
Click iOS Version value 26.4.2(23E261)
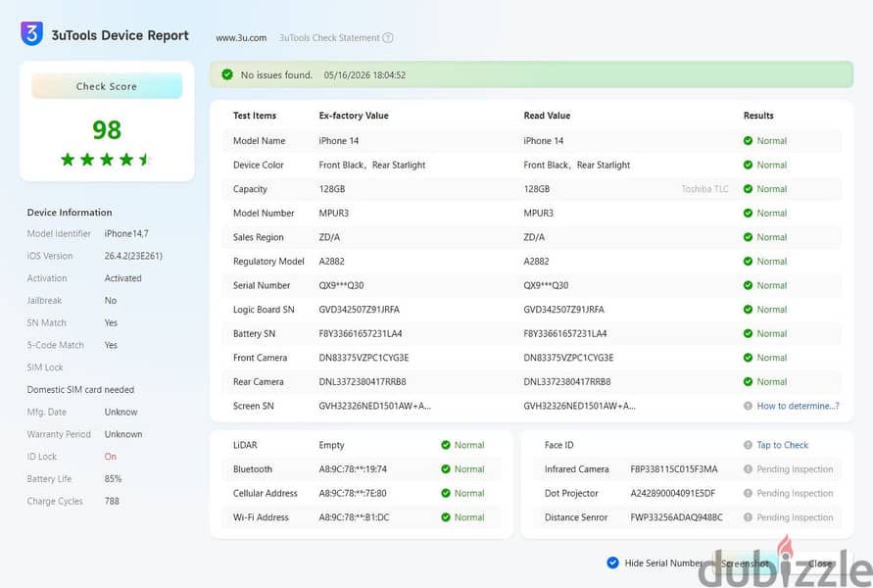[x=133, y=256]
